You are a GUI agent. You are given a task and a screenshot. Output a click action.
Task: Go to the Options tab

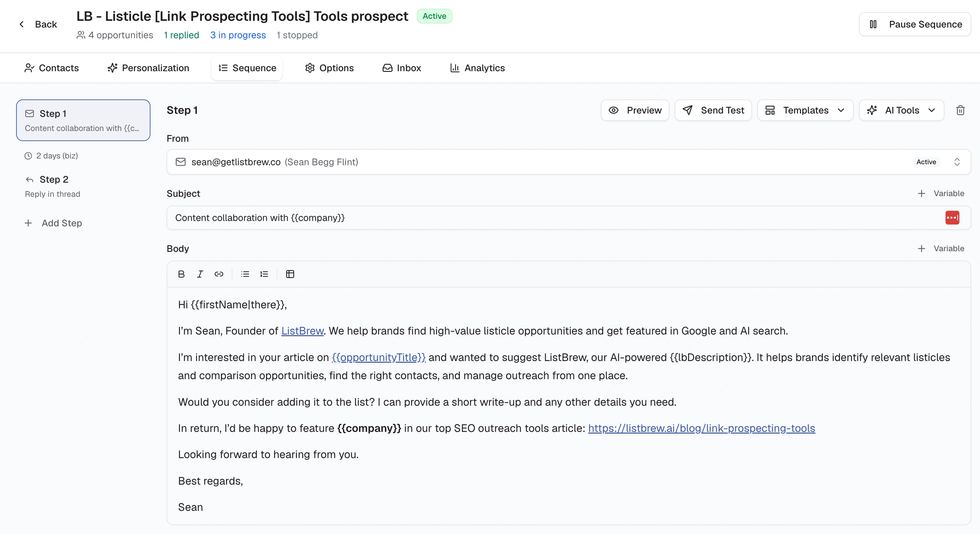tap(329, 68)
